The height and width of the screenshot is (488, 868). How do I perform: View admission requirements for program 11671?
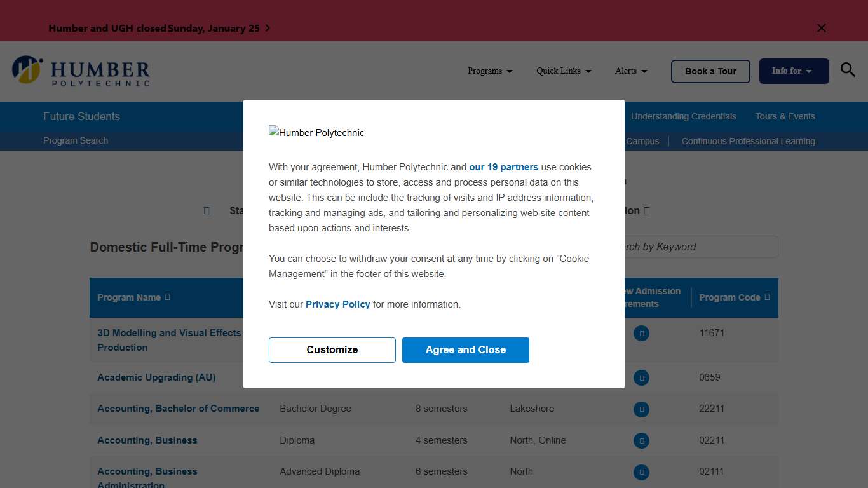pyautogui.click(x=641, y=333)
